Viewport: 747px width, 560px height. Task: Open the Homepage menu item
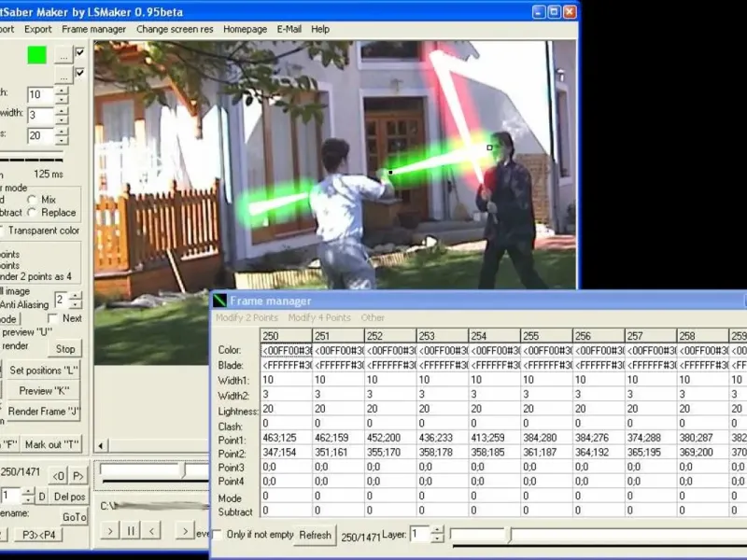245,29
